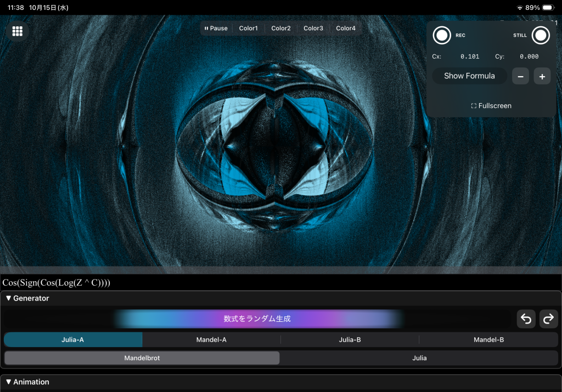Switch to Mandel-A mode
The height and width of the screenshot is (392, 562).
211,340
